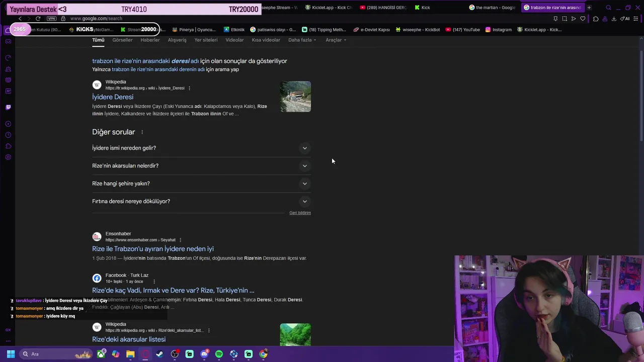Screen dimensions: 644x362
Task: Open Extensions puzzle icon in sidebar
Action: [x=8, y=146]
